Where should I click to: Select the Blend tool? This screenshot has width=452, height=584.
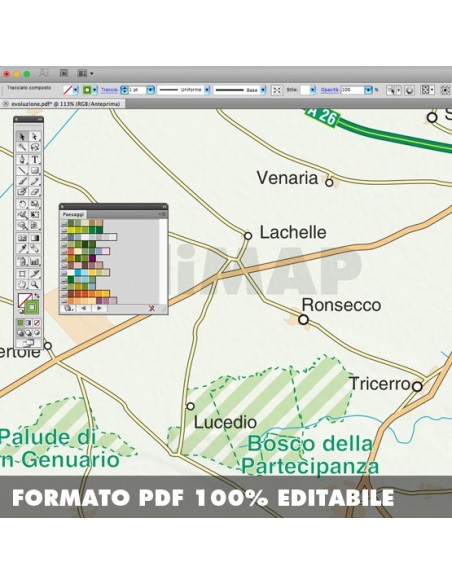35,248
